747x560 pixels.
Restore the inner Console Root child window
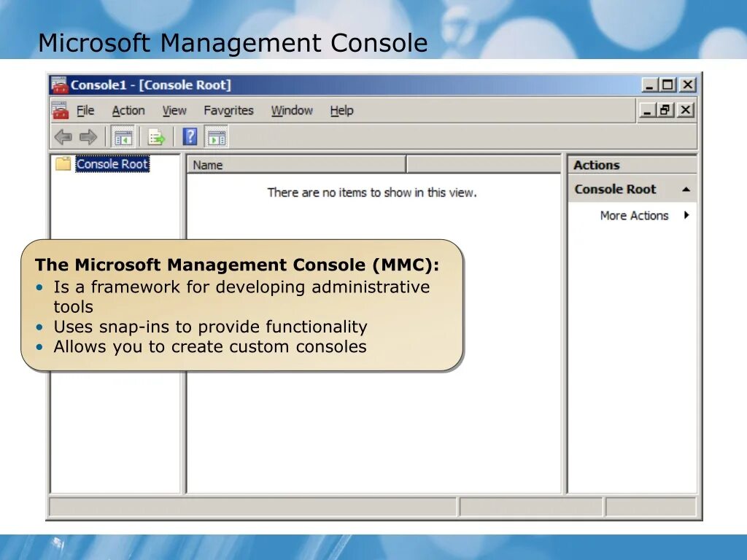coord(665,111)
